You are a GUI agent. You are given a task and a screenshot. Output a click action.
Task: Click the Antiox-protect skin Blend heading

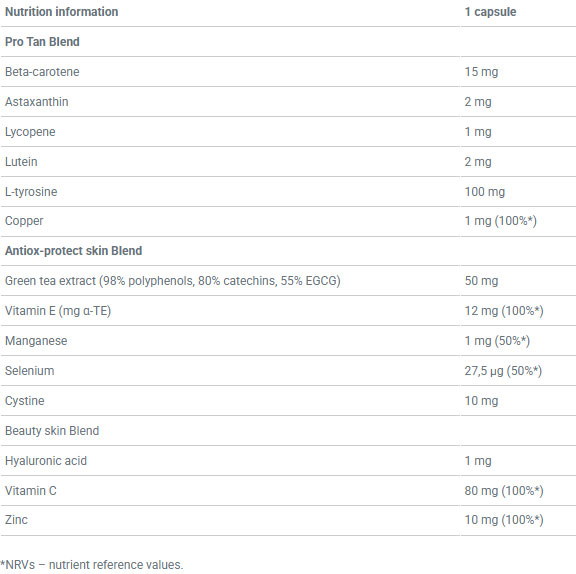click(73, 251)
